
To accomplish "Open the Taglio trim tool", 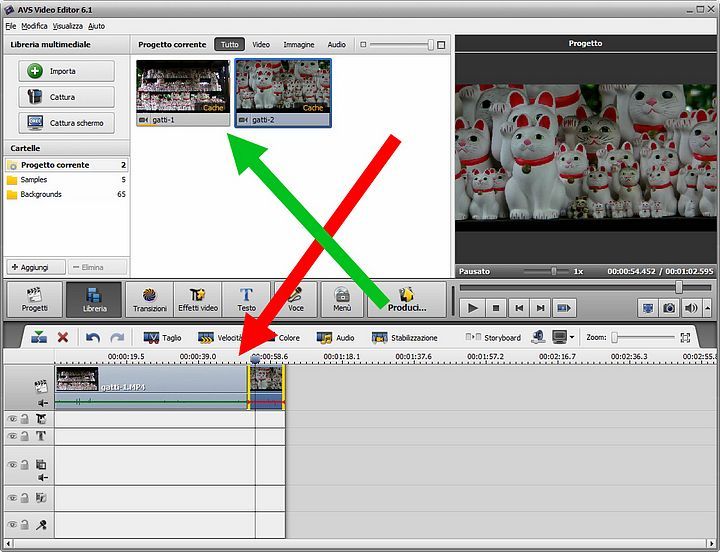I will point(162,338).
